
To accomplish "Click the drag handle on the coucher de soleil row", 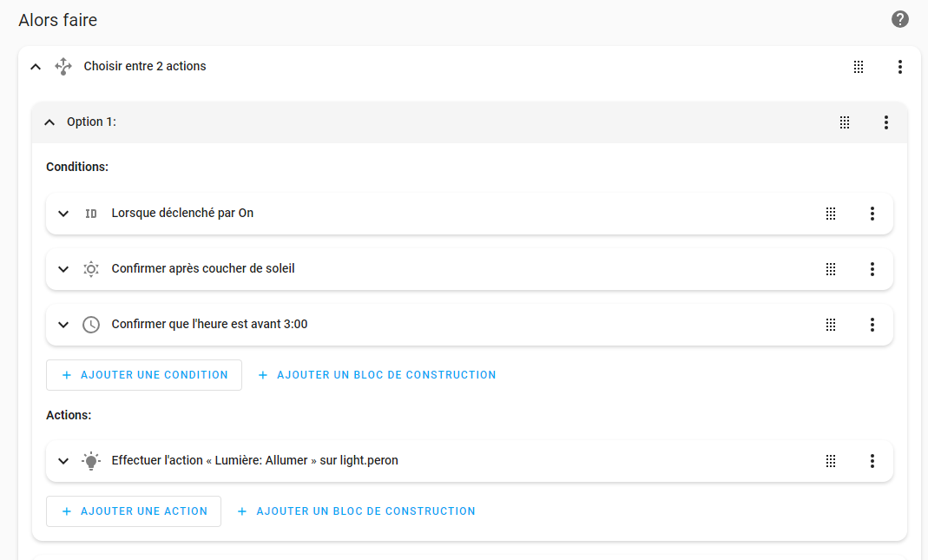I will pyautogui.click(x=831, y=269).
